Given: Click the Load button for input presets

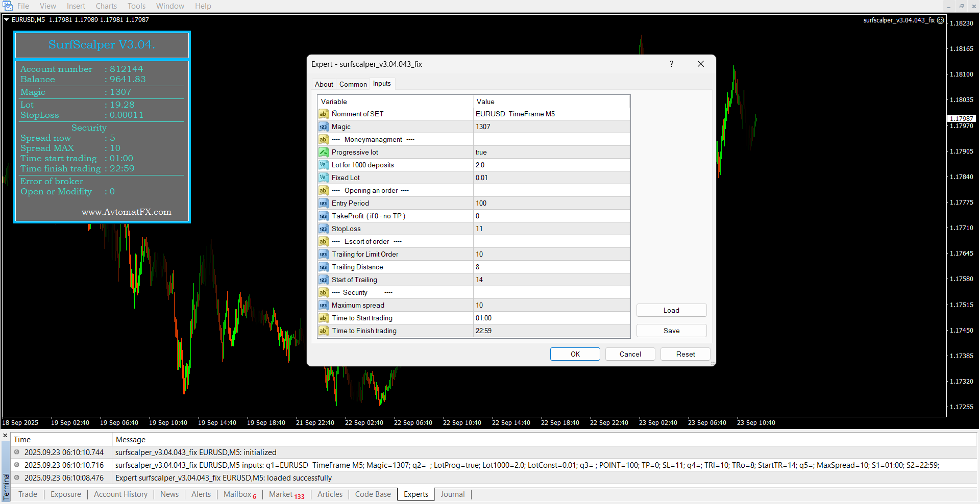Looking at the screenshot, I should [671, 311].
